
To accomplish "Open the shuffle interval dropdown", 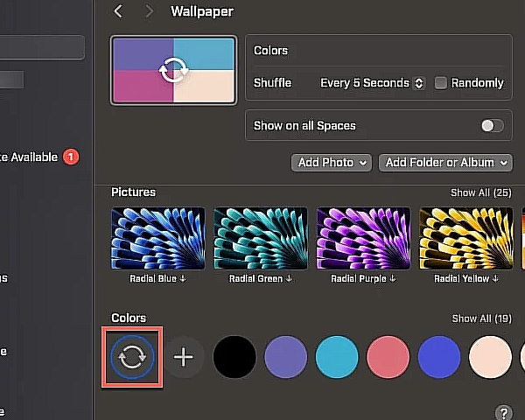I will (372, 83).
